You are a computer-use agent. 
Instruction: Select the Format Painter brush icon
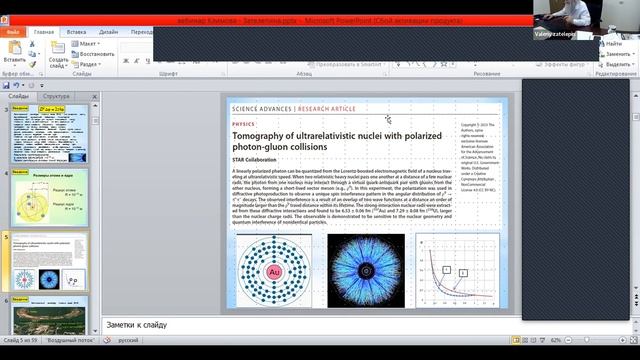pyautogui.click(x=32, y=64)
